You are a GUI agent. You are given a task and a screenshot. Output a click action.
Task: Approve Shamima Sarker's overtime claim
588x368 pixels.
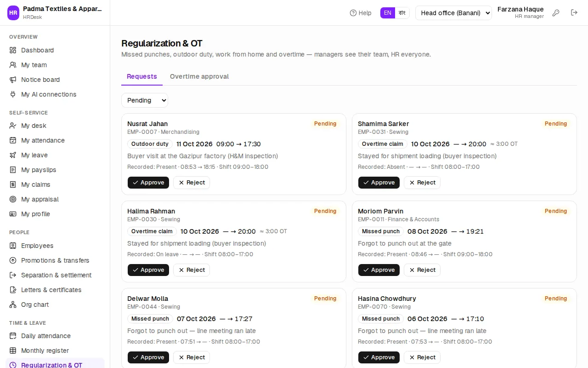coord(379,183)
